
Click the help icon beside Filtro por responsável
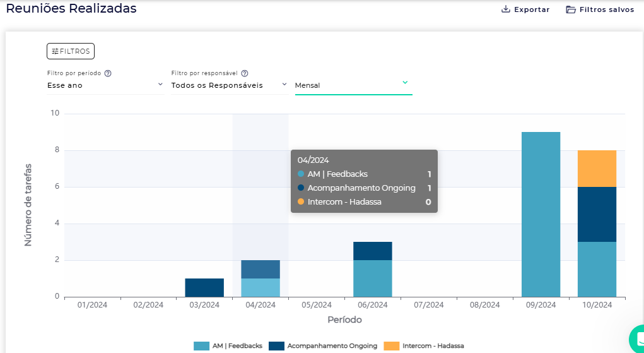coord(245,73)
